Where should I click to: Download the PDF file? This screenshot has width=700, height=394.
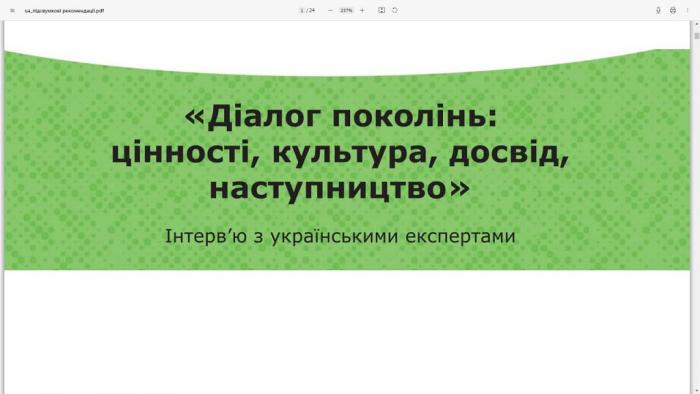click(x=658, y=10)
